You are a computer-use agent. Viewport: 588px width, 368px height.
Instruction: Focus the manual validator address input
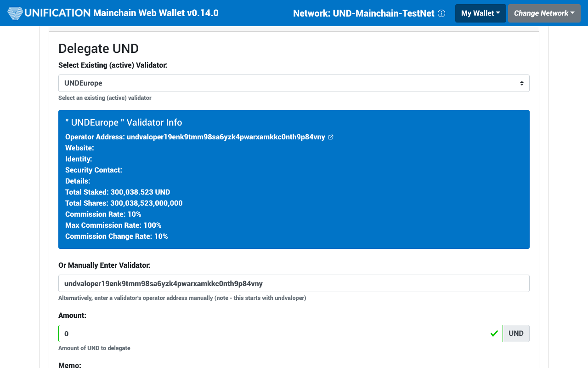(x=294, y=283)
